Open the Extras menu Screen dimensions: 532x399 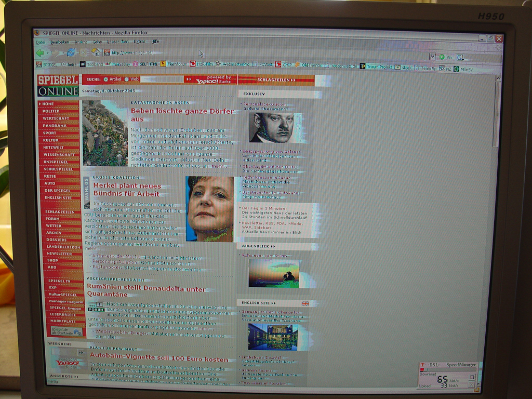point(140,42)
